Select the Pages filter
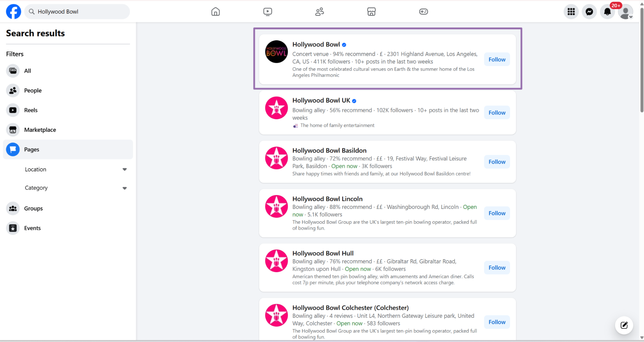The height and width of the screenshot is (342, 644). 68,150
